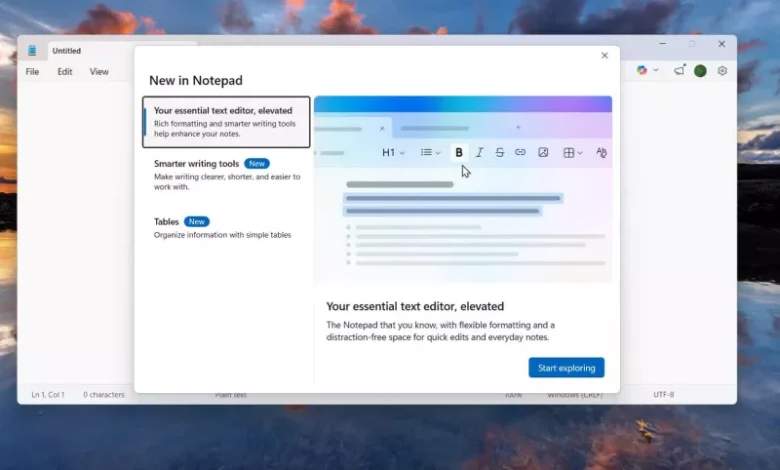Open the View menu
Screen dimensions: 780x470
[99, 72]
